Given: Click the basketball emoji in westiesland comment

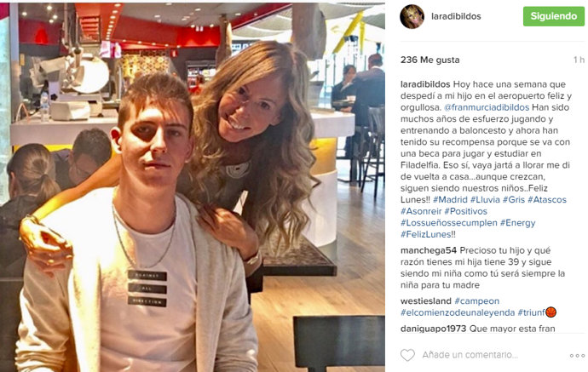Looking at the screenshot, I should [x=551, y=312].
